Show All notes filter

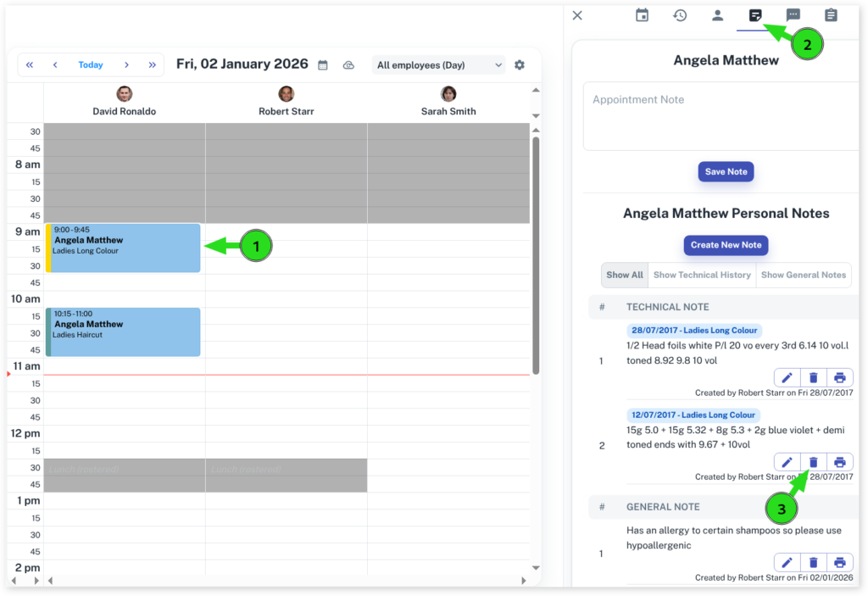(x=625, y=275)
